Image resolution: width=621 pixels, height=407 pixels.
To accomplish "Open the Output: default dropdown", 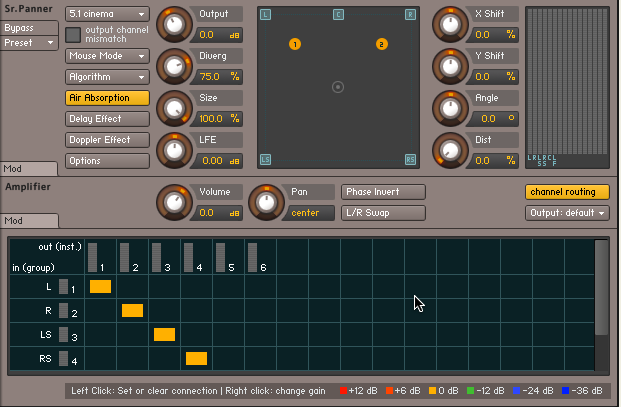I will pos(567,213).
